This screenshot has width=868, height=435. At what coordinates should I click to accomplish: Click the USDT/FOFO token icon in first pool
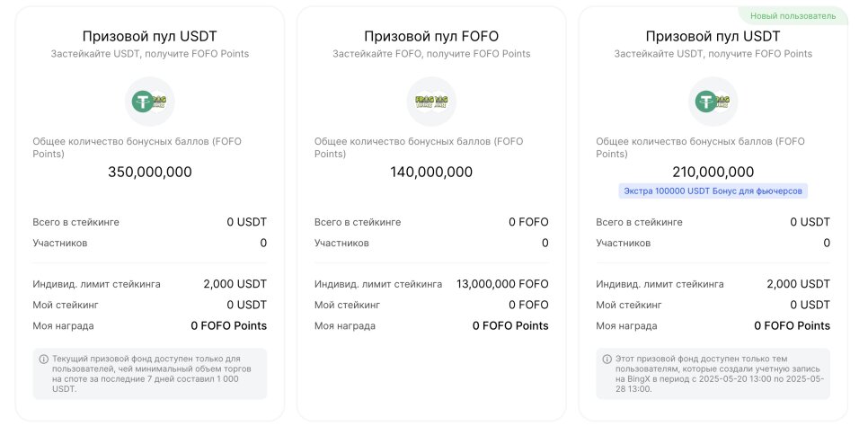click(150, 102)
